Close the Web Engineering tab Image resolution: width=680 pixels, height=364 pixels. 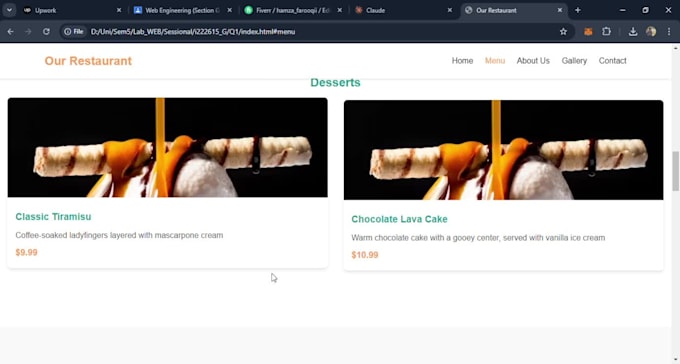(229, 10)
